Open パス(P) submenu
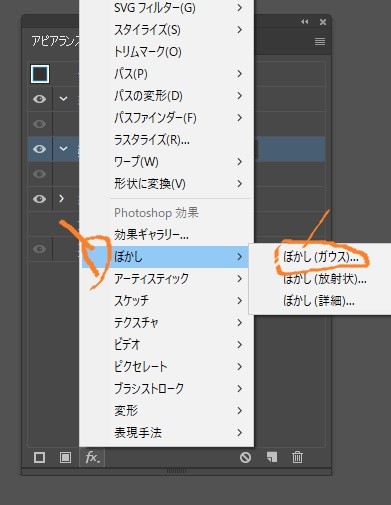391x505 pixels. (x=166, y=74)
